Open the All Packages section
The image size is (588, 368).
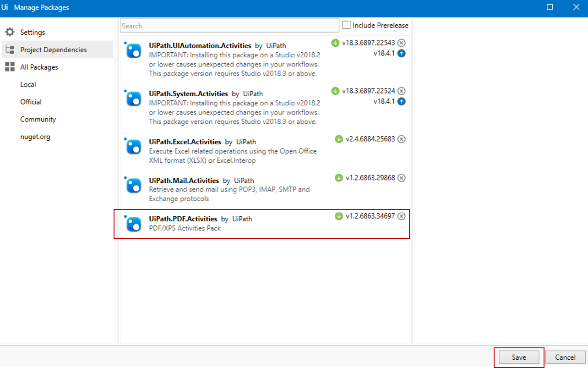click(x=57, y=67)
